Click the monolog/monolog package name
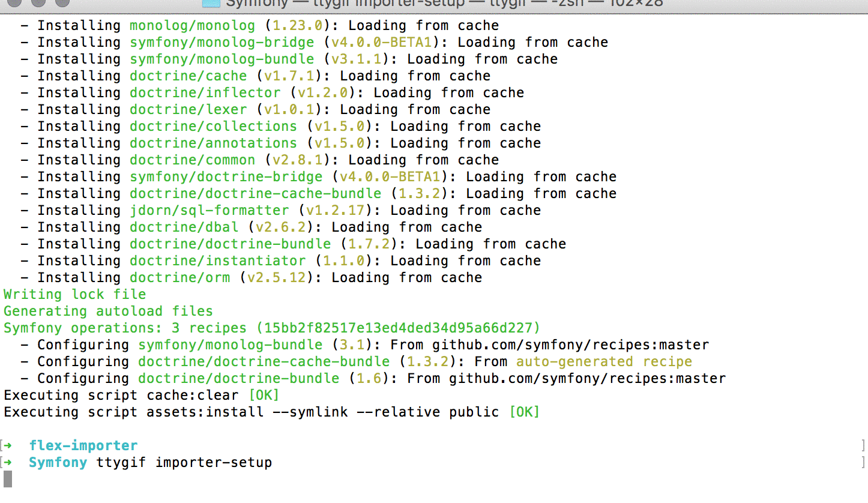The width and height of the screenshot is (868, 503). pyautogui.click(x=192, y=26)
